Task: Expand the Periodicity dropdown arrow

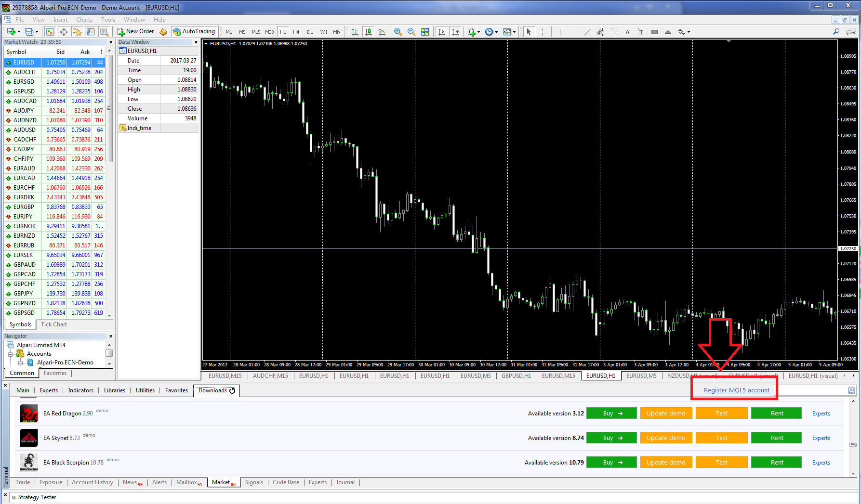Action: (496, 32)
